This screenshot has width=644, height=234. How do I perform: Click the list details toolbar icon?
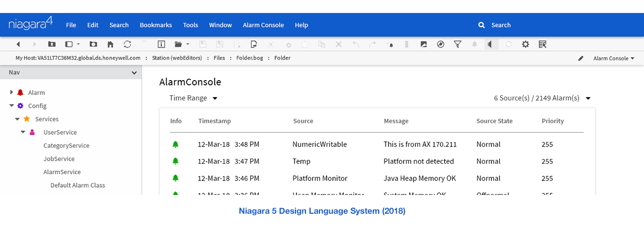coord(543,45)
